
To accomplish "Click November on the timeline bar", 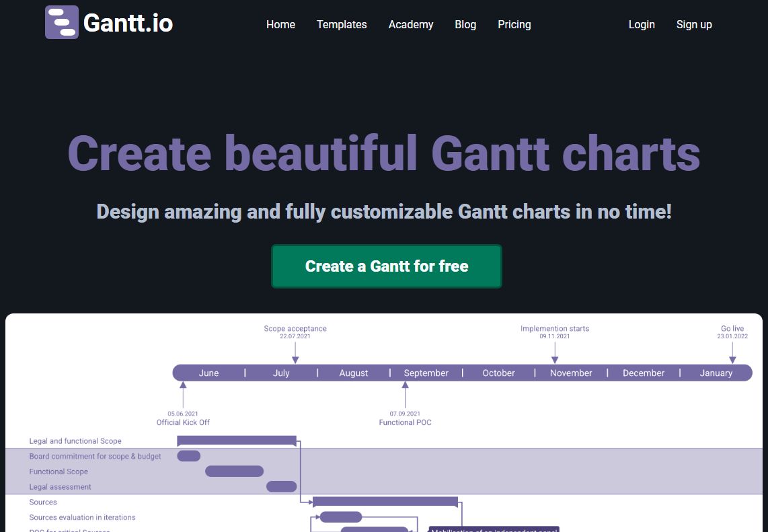I will click(x=571, y=373).
